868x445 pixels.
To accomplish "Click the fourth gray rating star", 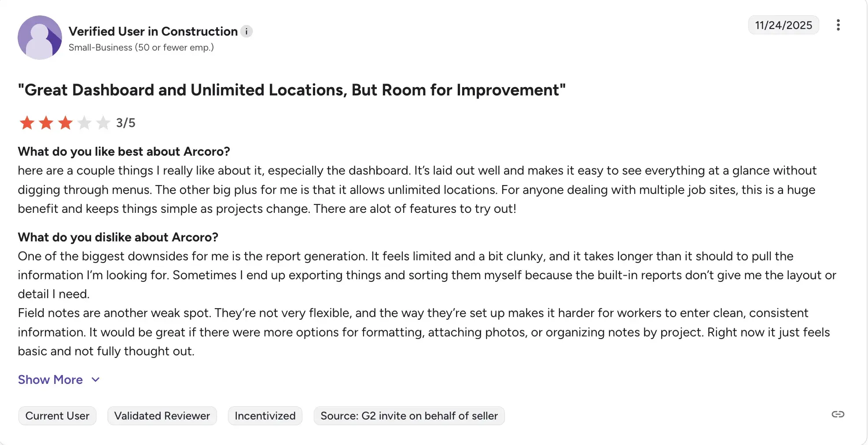I will 84,123.
